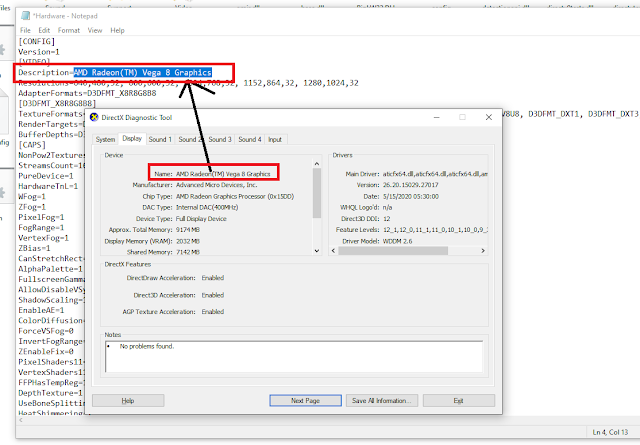Image resolution: width=640 pixels, height=445 pixels.
Task: Open Notepad Format menu
Action: tap(69, 30)
